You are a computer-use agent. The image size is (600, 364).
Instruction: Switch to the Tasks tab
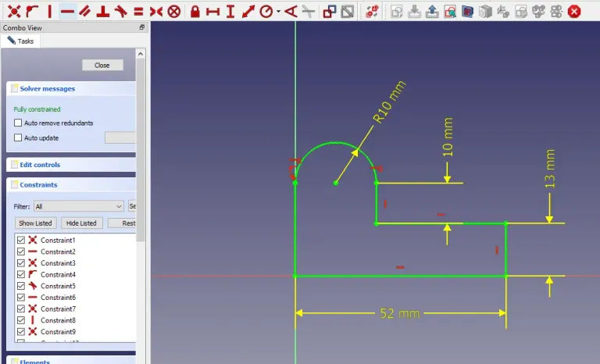pos(21,41)
